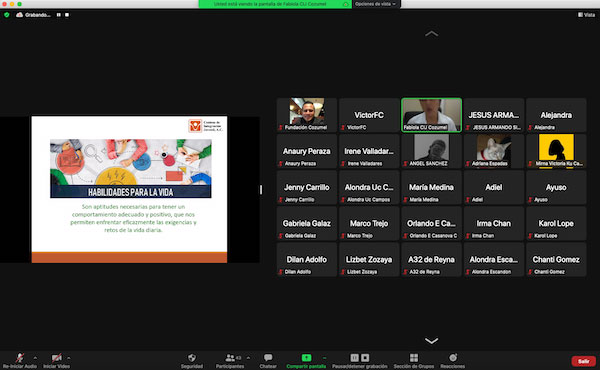
Task: Select the Adiel participant tile
Action: coord(494,187)
